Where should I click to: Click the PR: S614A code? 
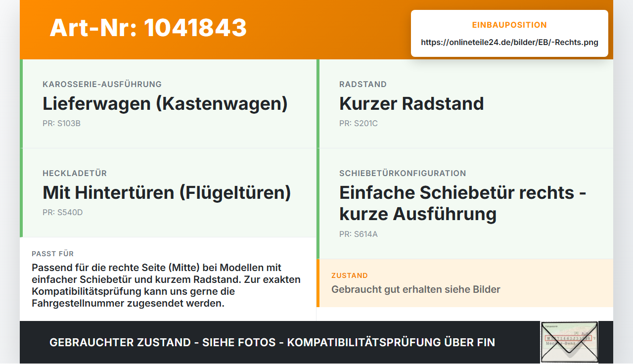pos(359,234)
